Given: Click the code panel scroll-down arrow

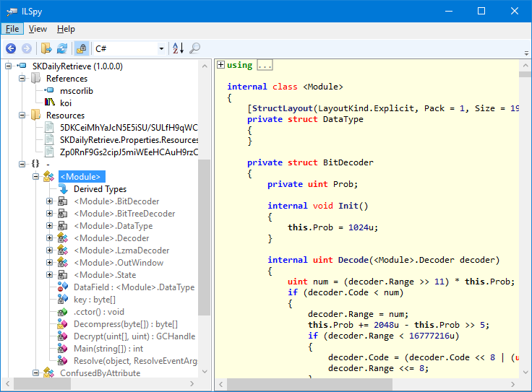Looking at the screenshot, I should [525, 373].
